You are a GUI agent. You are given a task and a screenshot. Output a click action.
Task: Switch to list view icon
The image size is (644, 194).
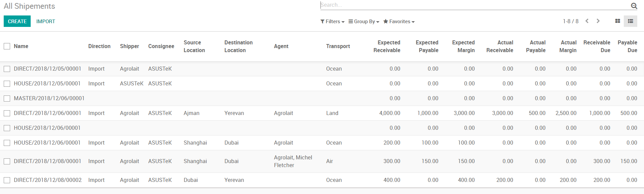coord(631,21)
